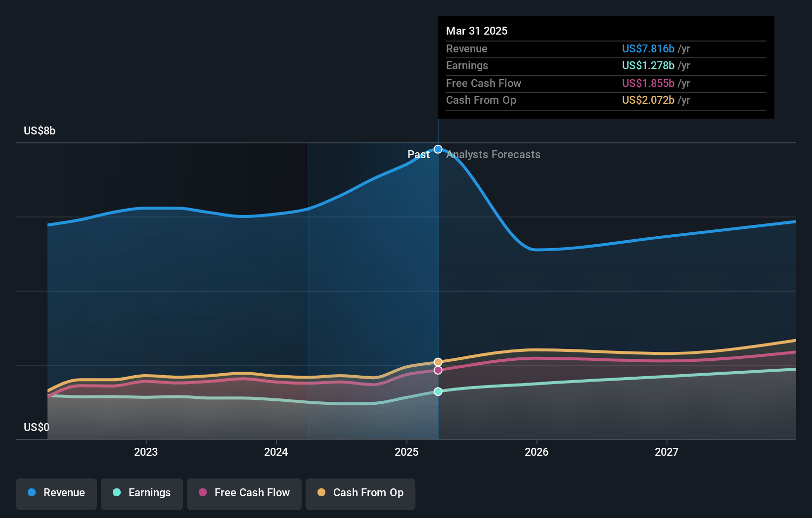Click the 2024 x-axis label
The image size is (812, 518).
pyautogui.click(x=276, y=452)
